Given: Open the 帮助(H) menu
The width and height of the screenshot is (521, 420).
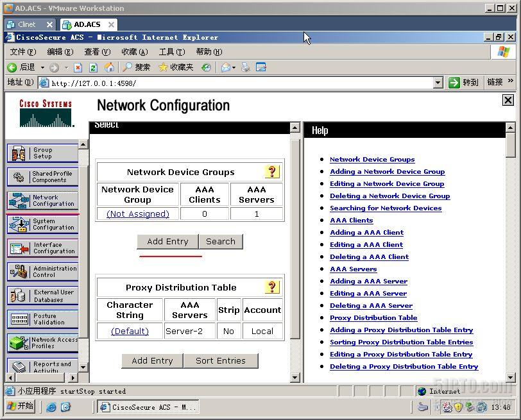Looking at the screenshot, I should click(209, 52).
